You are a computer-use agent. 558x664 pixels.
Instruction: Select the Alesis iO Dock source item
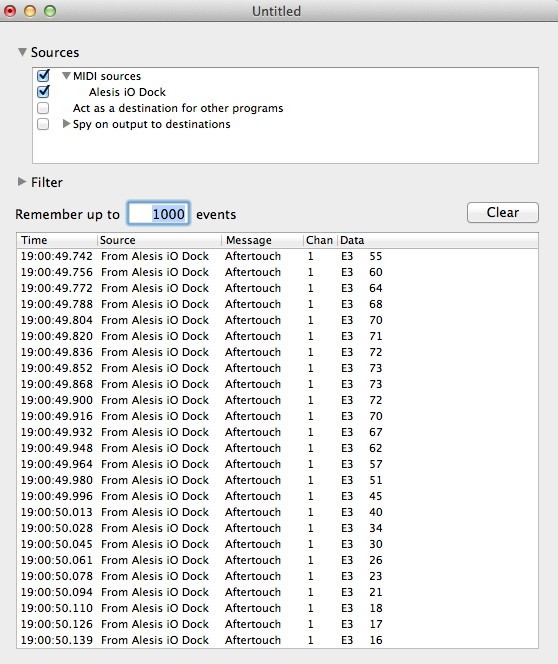pos(127,92)
